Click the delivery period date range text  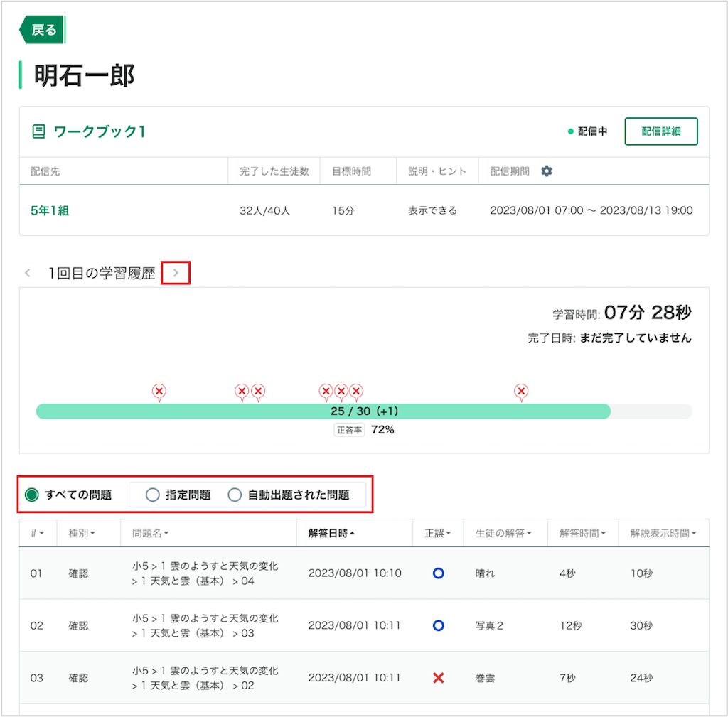pos(591,210)
